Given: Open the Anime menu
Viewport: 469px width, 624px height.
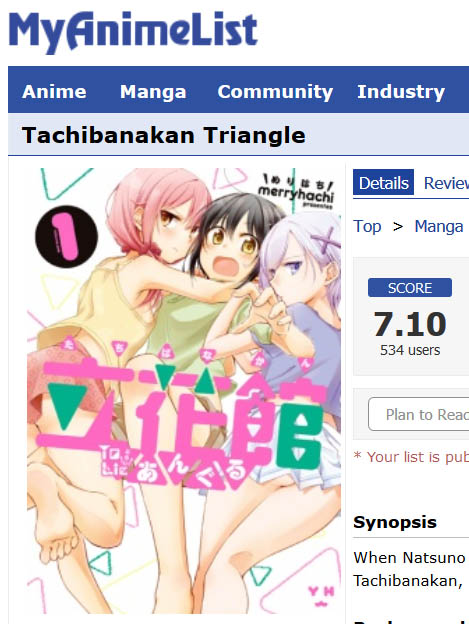Looking at the screenshot, I should coord(54,92).
